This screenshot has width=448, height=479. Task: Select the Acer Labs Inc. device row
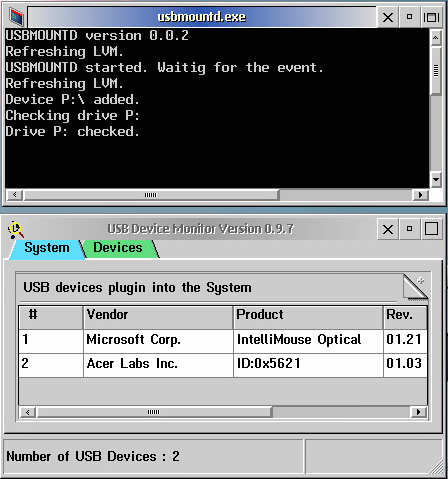223,365
